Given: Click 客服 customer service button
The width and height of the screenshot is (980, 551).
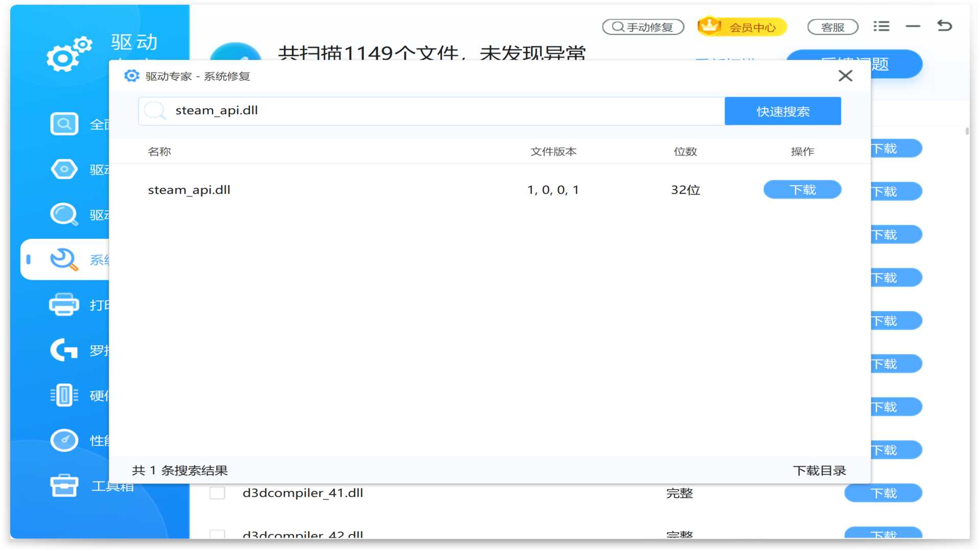Looking at the screenshot, I should [832, 27].
